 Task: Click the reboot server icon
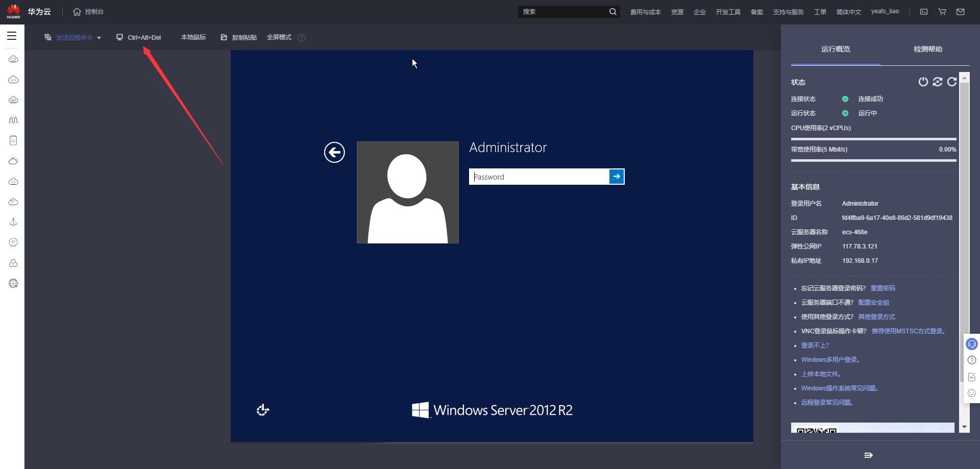(937, 82)
